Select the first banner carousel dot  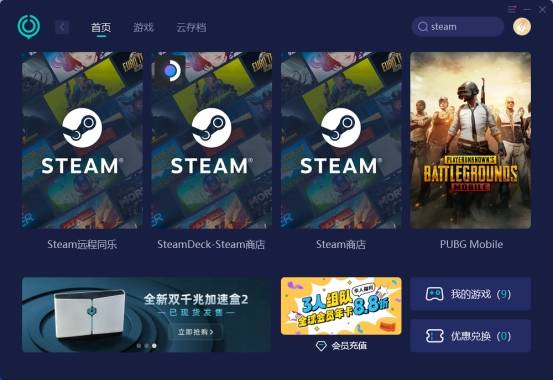point(139,346)
